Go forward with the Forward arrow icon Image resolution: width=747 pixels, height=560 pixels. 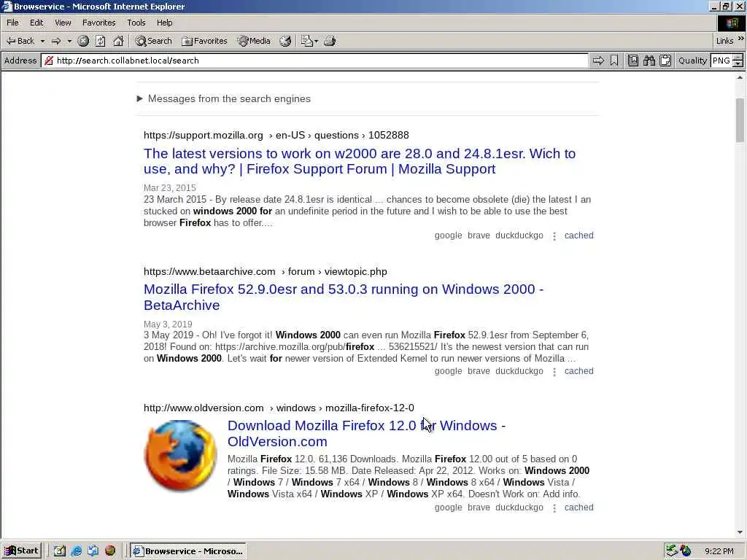tap(55, 41)
